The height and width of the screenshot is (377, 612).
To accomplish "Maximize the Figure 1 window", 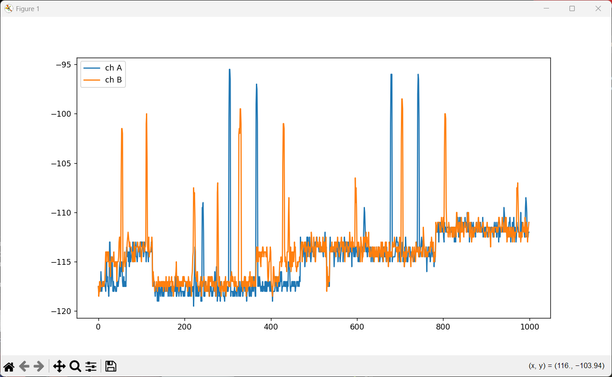I will click(572, 8).
